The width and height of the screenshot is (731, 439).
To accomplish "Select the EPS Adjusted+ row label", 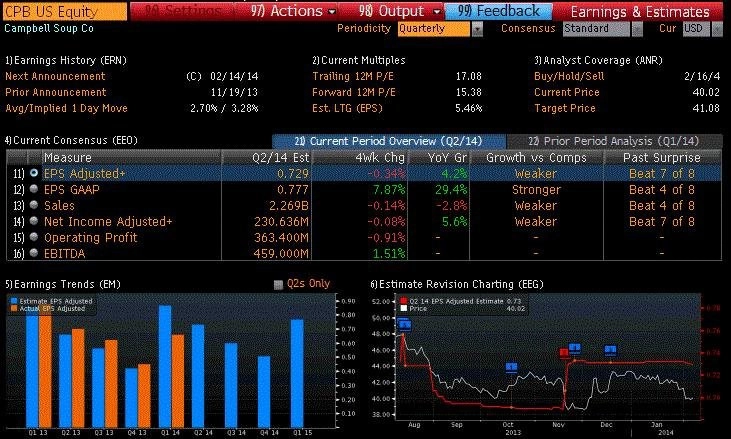I will point(84,173).
